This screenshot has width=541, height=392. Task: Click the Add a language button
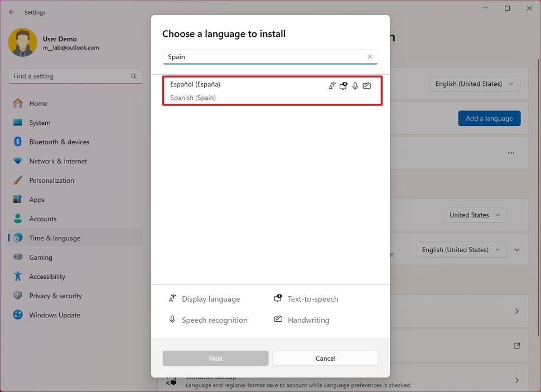tap(489, 118)
